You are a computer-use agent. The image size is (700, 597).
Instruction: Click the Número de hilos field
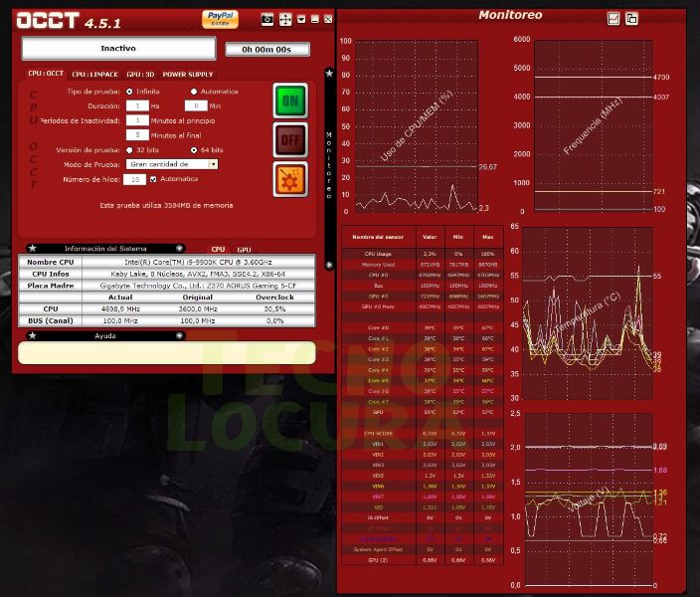[x=135, y=179]
